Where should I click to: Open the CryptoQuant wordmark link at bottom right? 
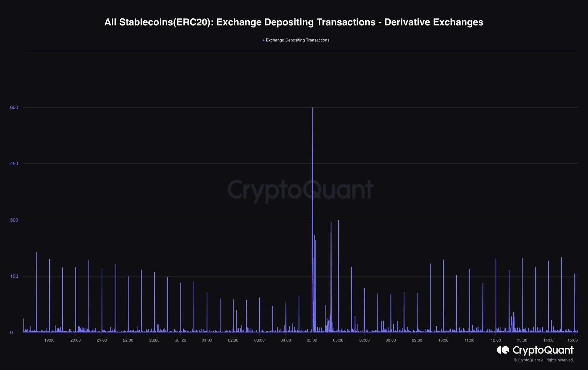543,350
